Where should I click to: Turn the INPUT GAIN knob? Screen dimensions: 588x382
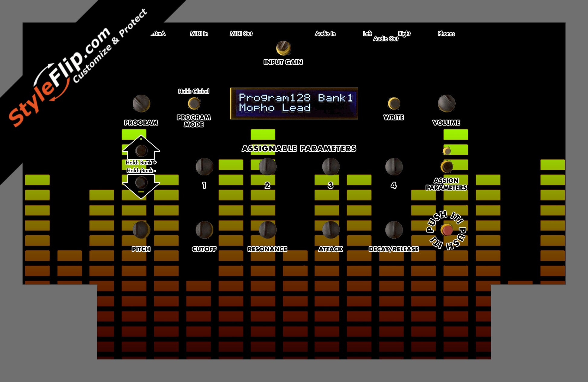283,48
